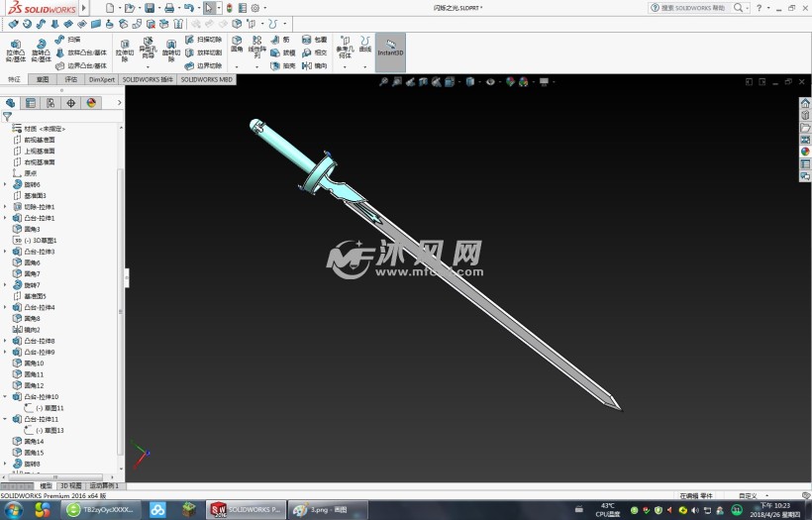This screenshot has width=812, height=520.
Task: Click the Undo icon
Action: click(x=188, y=8)
